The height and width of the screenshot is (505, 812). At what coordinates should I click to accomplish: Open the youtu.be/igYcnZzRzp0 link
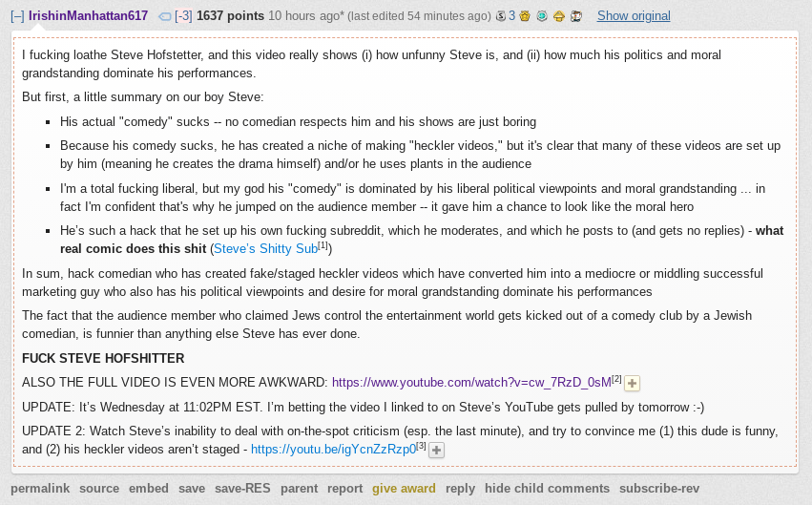pos(334,449)
